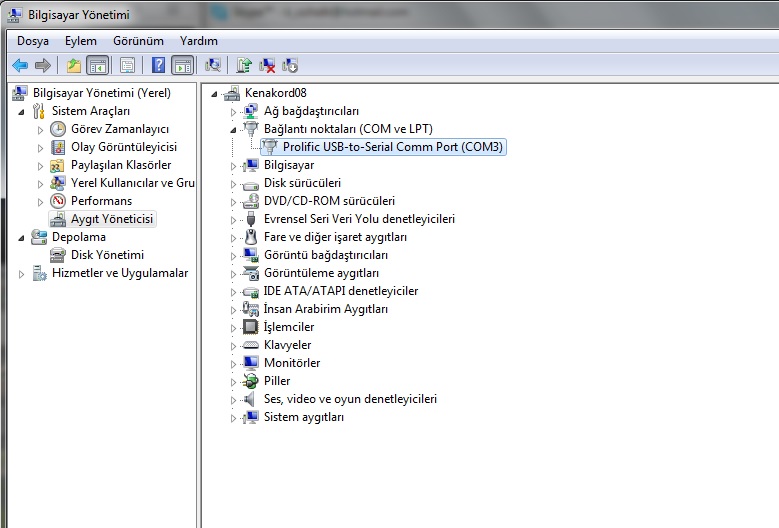Viewport: 779px width, 528px height.
Task: Click the blue Help question mark icon
Action: (x=158, y=65)
